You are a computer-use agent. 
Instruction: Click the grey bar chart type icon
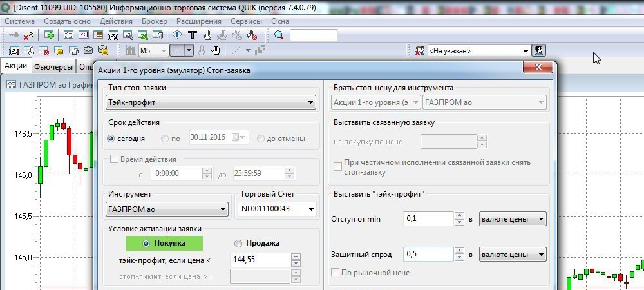130,50
